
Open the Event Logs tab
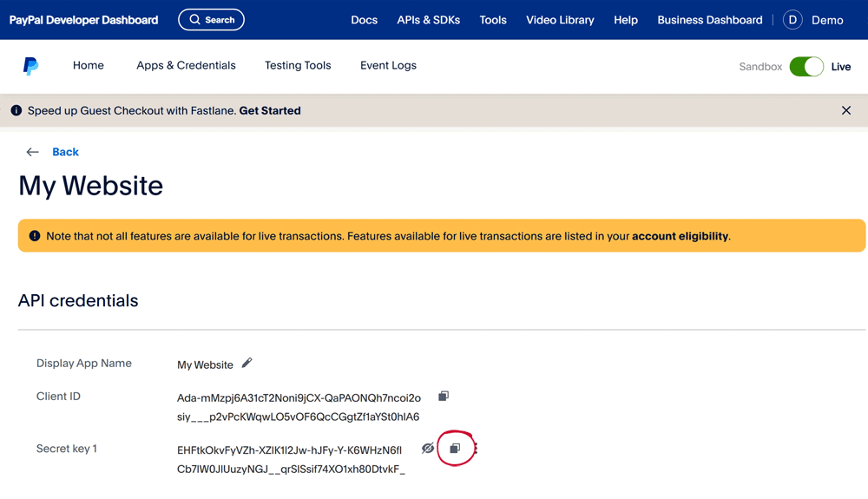pos(388,66)
